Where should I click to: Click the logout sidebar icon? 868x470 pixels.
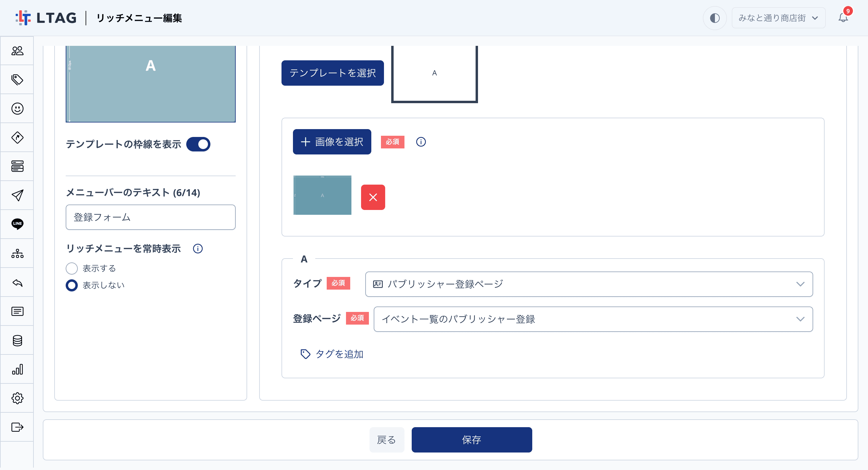(x=17, y=427)
